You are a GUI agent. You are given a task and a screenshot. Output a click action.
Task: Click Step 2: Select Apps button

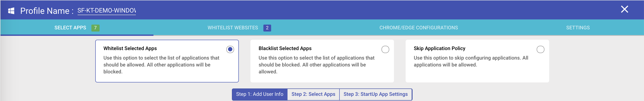point(313,94)
